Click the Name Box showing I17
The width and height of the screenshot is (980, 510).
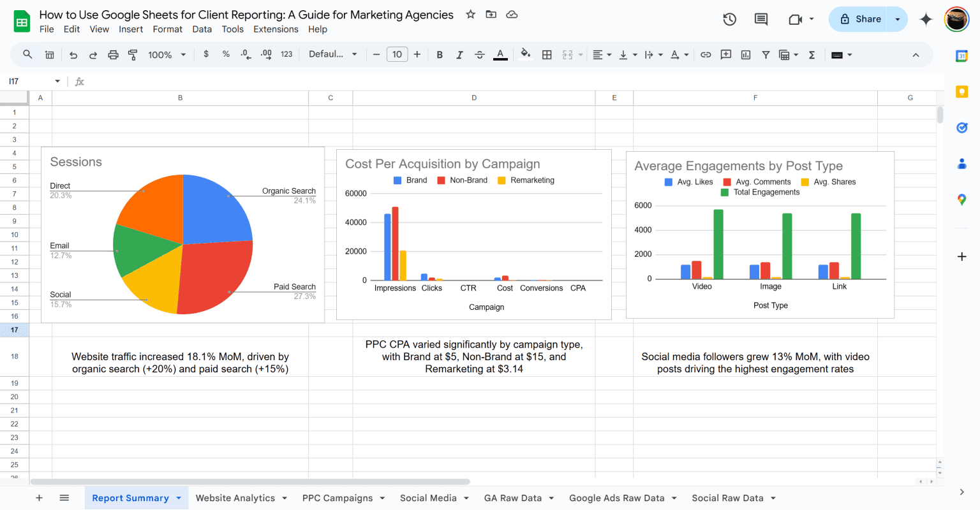26,82
